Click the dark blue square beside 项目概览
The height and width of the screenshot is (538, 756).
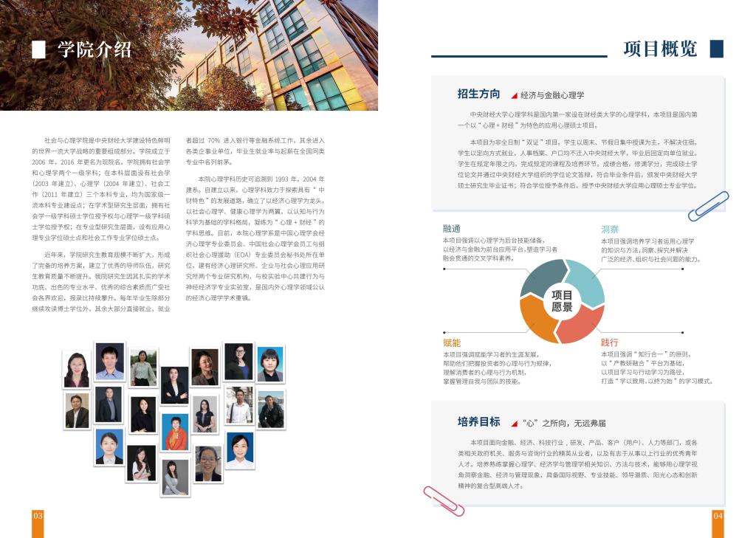(715, 49)
